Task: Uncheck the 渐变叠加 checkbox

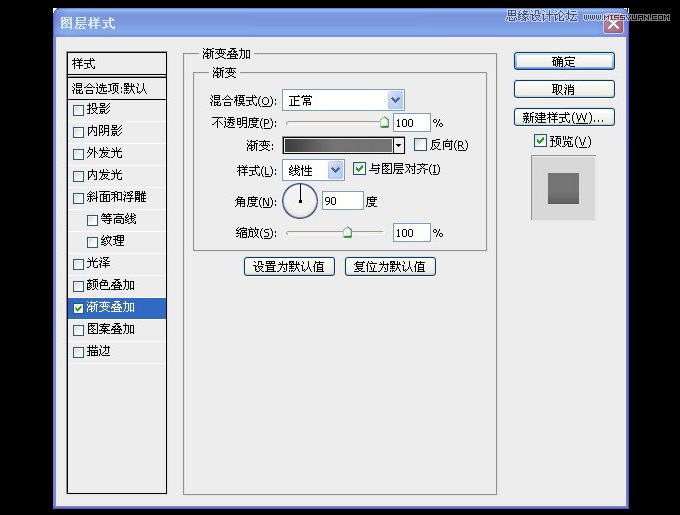Action: 78,308
